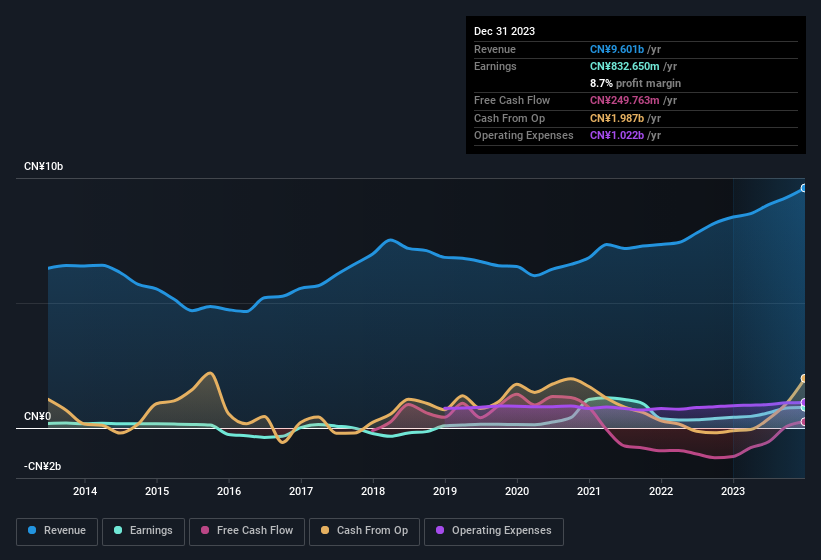Click the blue Revenue end-of-line data point
Image resolution: width=821 pixels, height=560 pixels.
pos(804,188)
